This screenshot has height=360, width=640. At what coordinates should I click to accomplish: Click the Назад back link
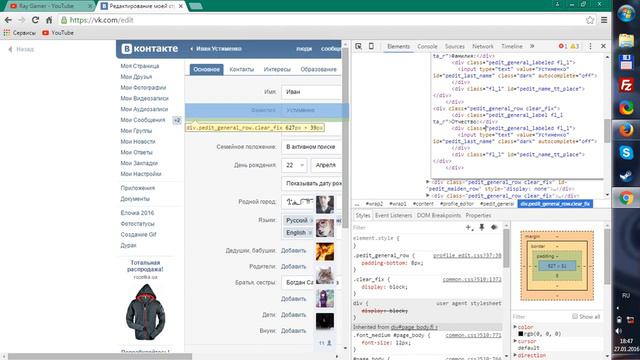click(x=21, y=49)
